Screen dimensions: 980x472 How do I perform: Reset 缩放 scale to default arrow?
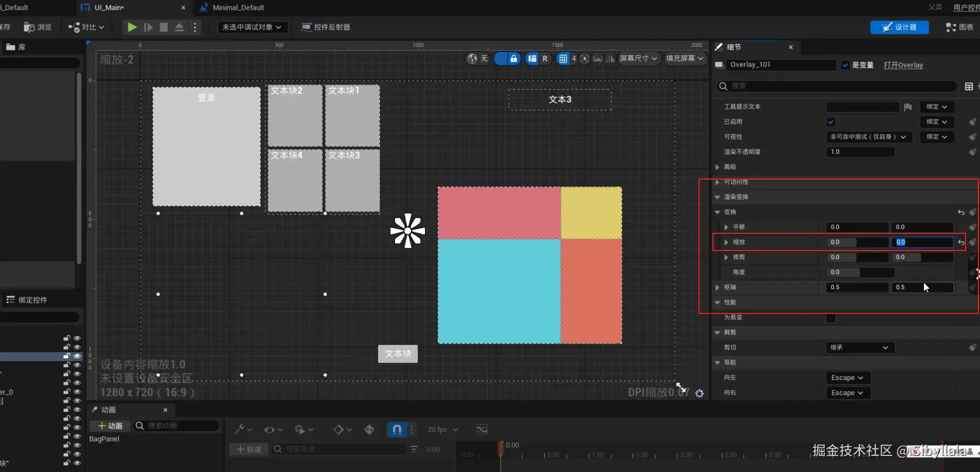961,242
